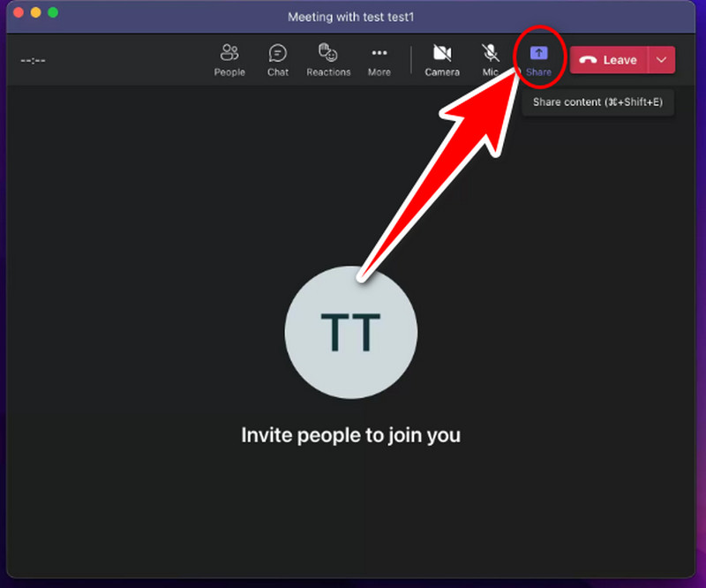Show the Reactions picker
Screen dimensions: 706x588
[328, 59]
